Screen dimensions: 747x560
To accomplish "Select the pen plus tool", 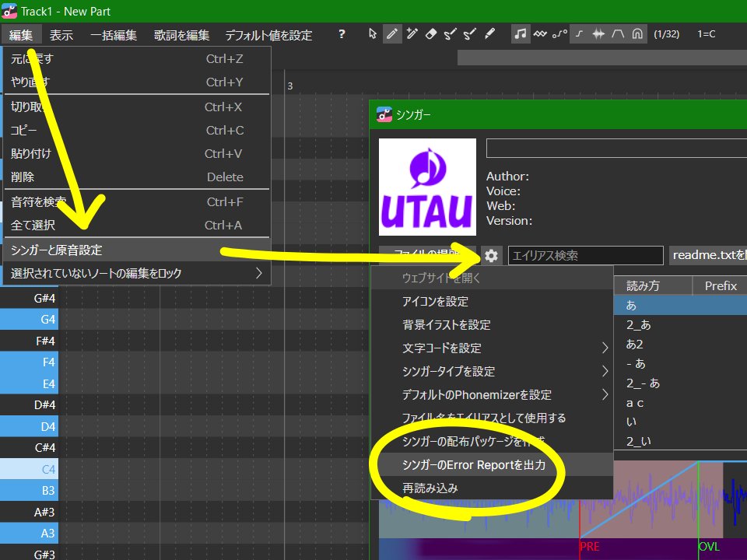I will click(x=412, y=34).
